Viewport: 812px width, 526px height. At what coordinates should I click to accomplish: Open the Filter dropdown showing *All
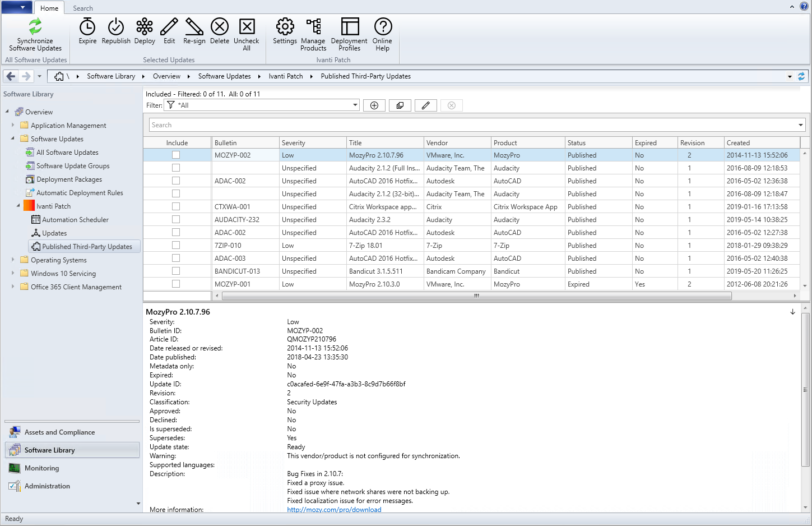[x=355, y=105]
